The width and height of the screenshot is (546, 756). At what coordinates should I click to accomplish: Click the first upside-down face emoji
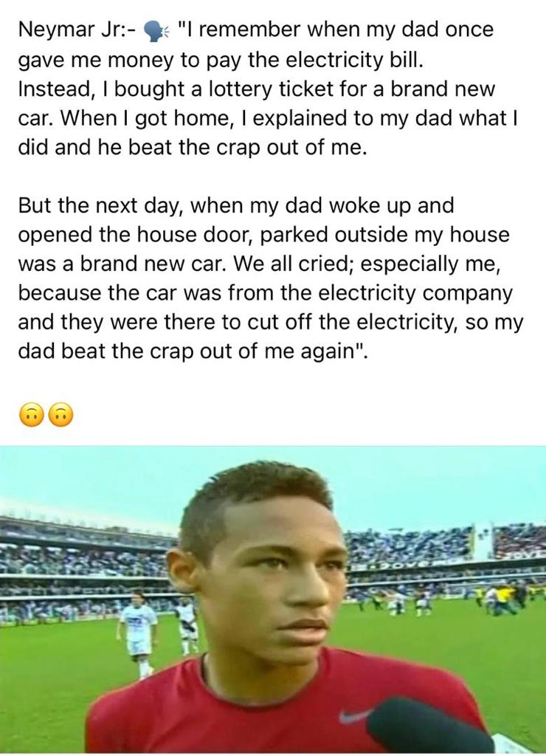point(31,415)
